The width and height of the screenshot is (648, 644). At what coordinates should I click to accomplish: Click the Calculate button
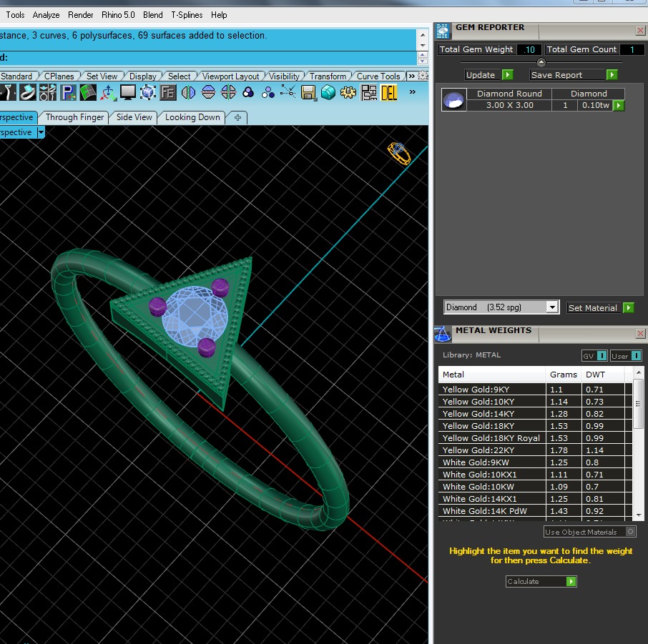[541, 581]
